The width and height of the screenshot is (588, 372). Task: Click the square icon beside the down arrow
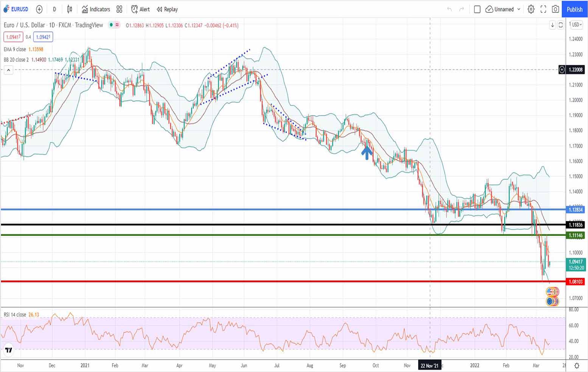[561, 25]
